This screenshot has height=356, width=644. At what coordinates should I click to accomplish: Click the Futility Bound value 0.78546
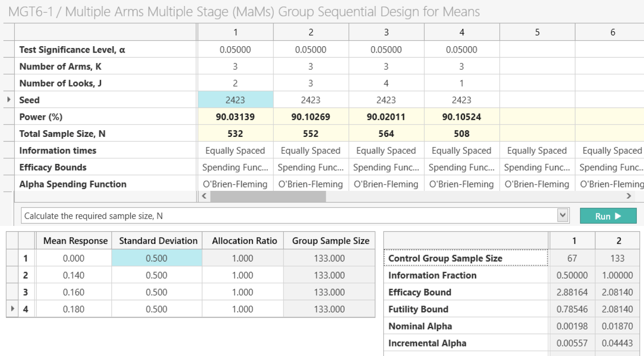pos(572,309)
